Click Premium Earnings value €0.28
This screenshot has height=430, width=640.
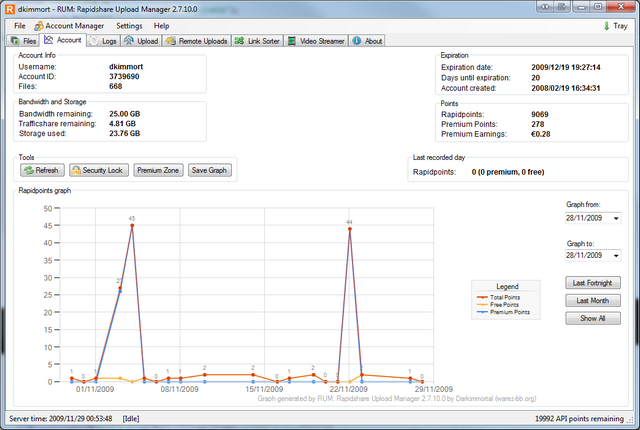pos(540,134)
